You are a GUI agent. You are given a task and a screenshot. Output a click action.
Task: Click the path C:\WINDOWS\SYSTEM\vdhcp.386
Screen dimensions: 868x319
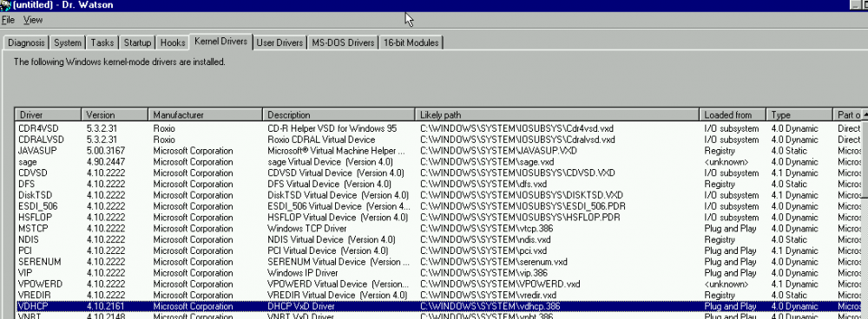tap(490, 306)
